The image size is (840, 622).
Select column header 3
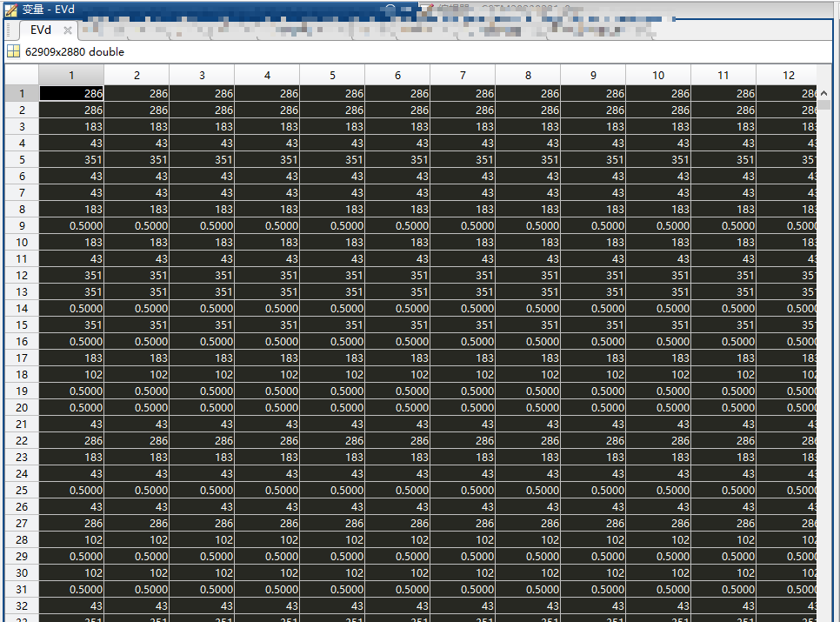(202, 75)
